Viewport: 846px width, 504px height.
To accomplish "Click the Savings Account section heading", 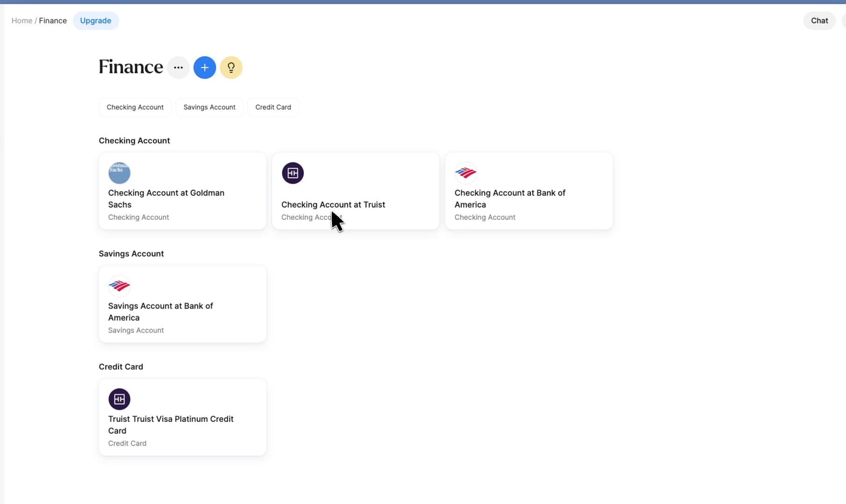I will click(x=131, y=253).
